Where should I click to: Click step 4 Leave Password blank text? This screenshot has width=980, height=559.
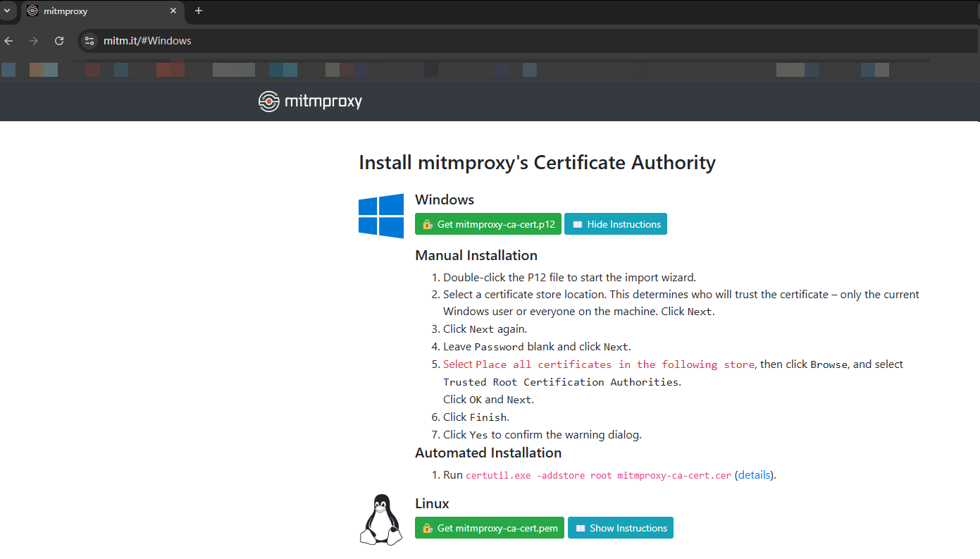coord(537,347)
